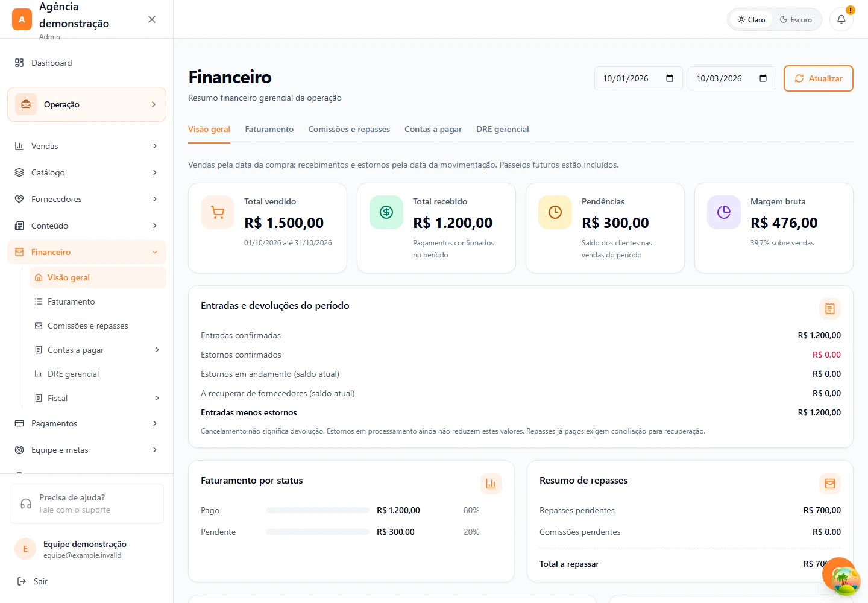
Task: Open the calendar picker for end date 10/03/2026
Action: click(763, 78)
